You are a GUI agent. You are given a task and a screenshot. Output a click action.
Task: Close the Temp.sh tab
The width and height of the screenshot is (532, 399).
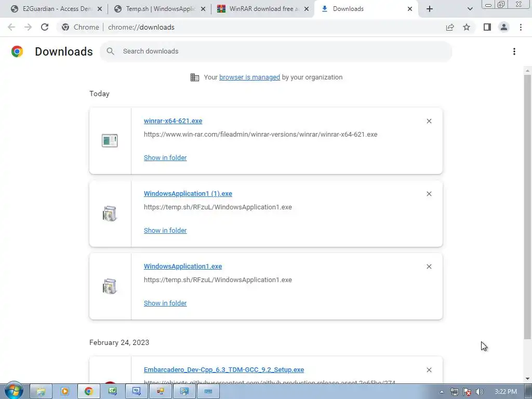(x=203, y=9)
